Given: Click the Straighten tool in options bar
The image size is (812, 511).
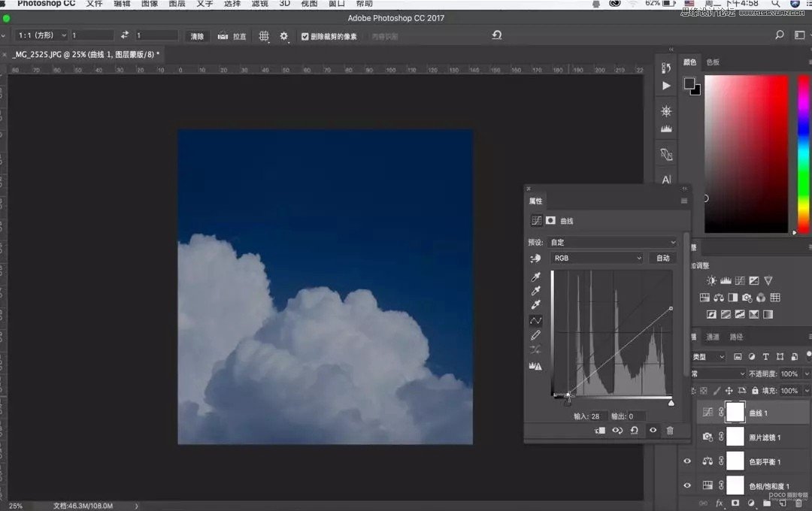Looking at the screenshot, I should [x=232, y=37].
